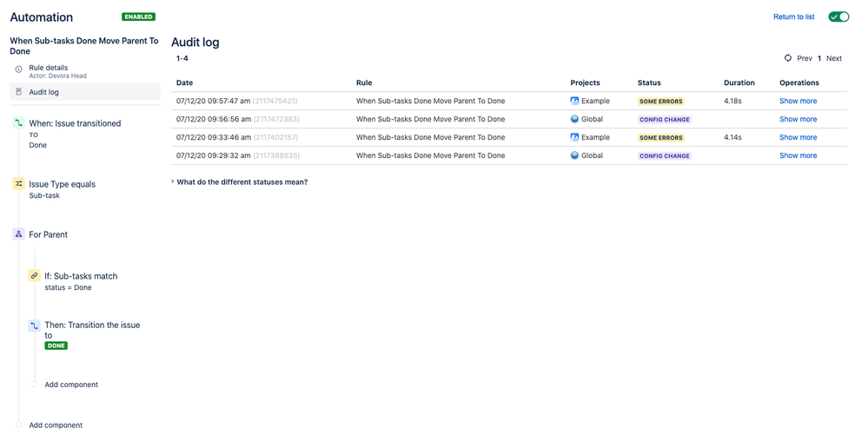Click SOME ERRORS status in 09:33:46 row
Screen dimensions: 868x447
(x=661, y=138)
